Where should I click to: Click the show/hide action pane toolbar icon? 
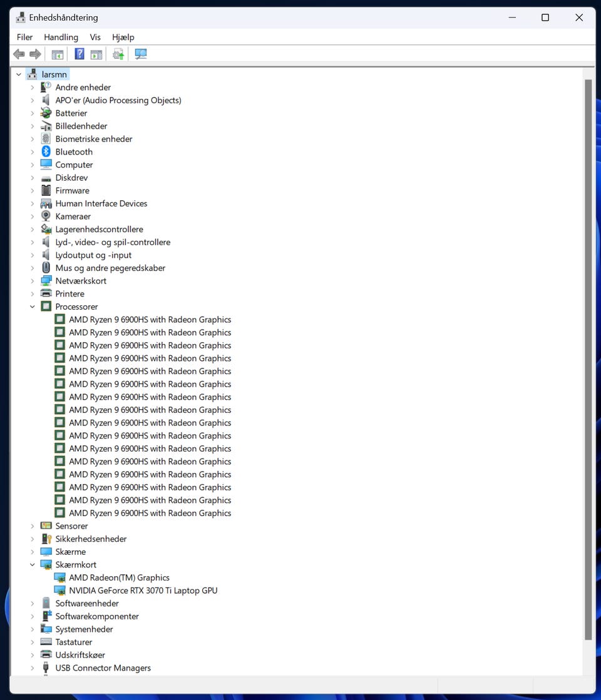96,54
